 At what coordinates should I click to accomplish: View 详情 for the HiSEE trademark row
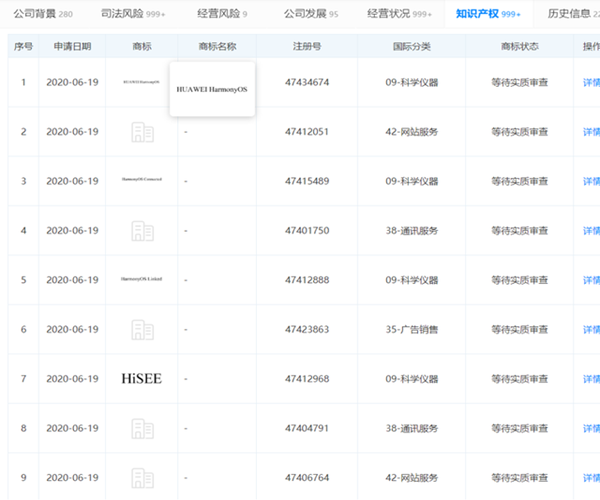pos(591,379)
